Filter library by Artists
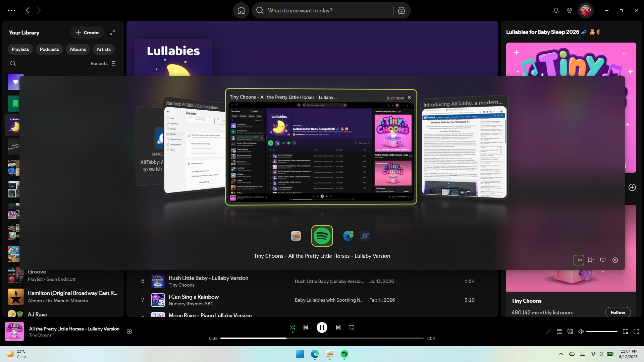 (104, 49)
